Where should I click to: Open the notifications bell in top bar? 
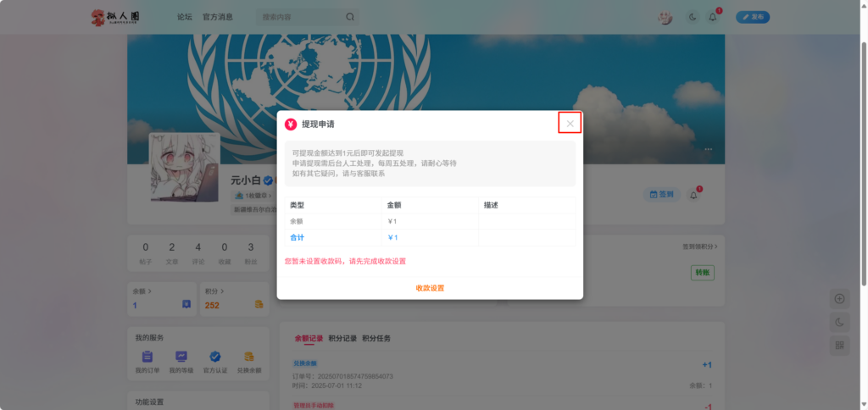[x=713, y=17]
